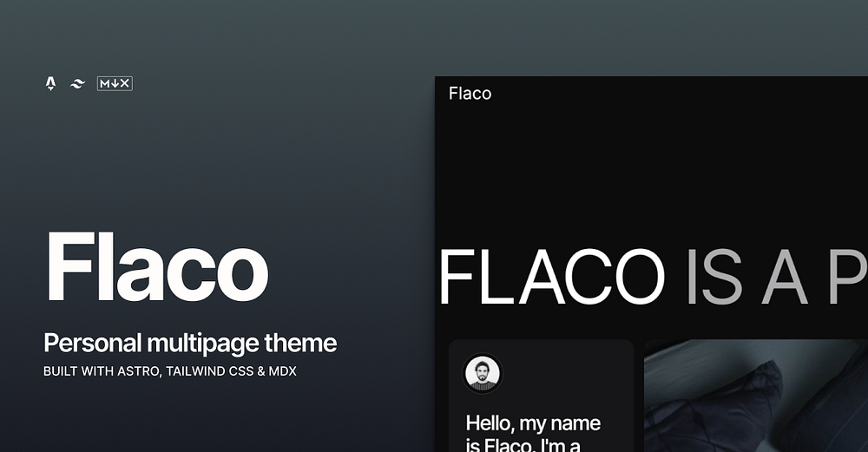Screen dimensions: 868x452
Task: Click the gray IS word in headline
Action: pyautogui.click(x=714, y=277)
